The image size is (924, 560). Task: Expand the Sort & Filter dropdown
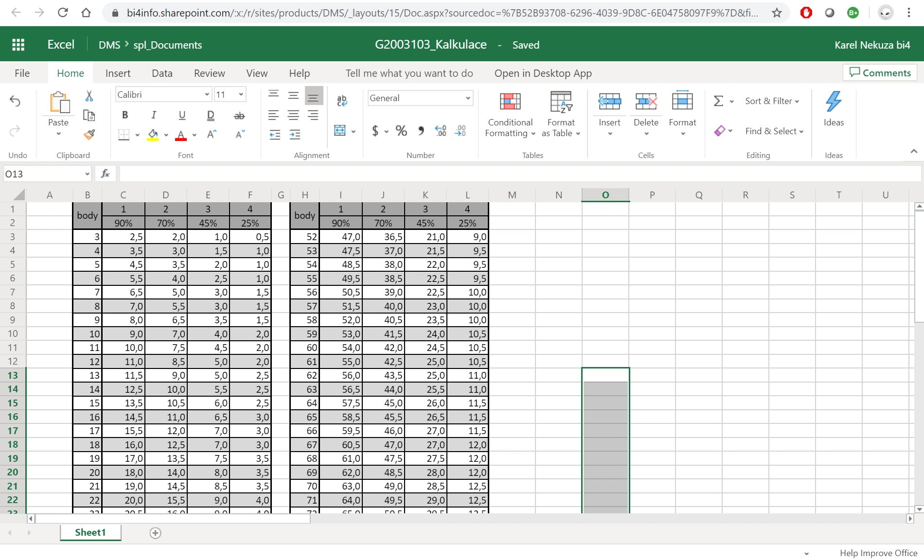(x=772, y=101)
